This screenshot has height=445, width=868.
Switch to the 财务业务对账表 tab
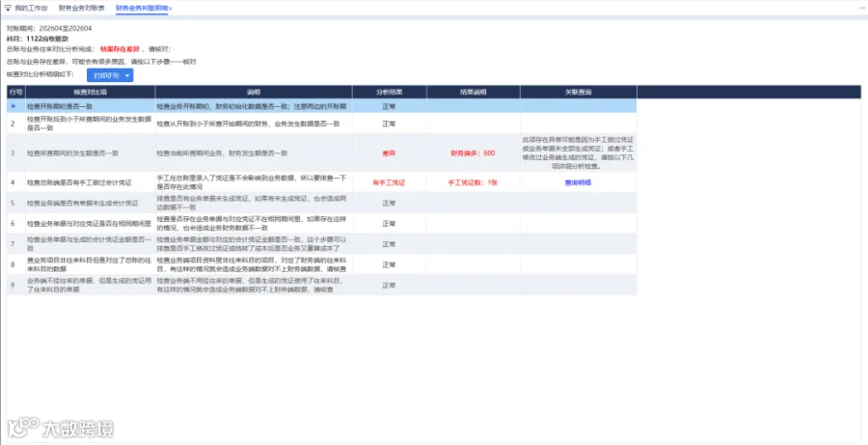point(81,9)
